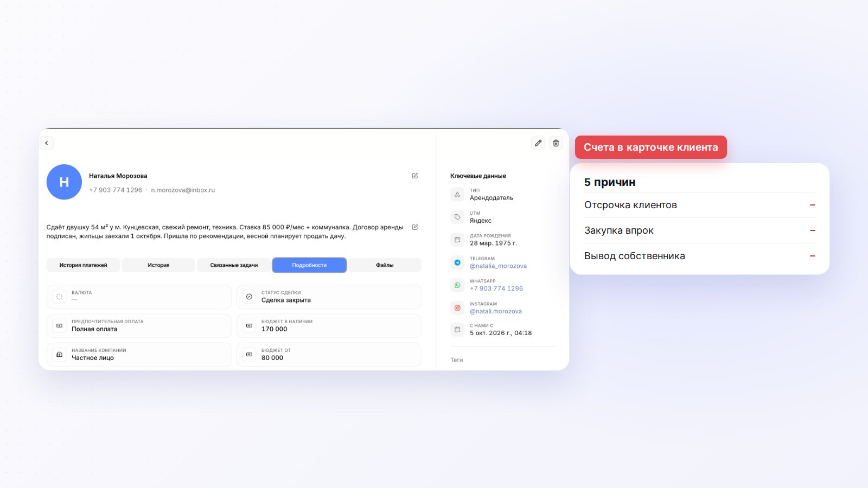Click the Тип Арендодатель icon
Screen dimensions: 868x488
[x=457, y=194]
